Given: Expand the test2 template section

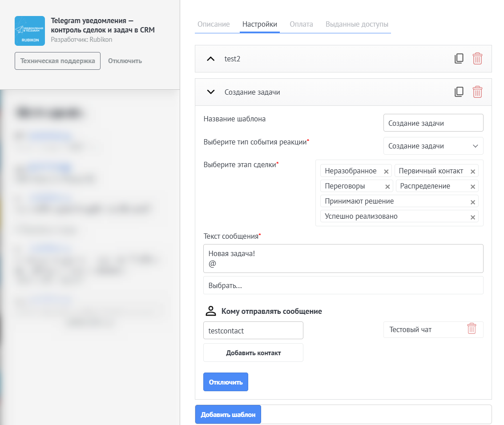Looking at the screenshot, I should point(210,59).
